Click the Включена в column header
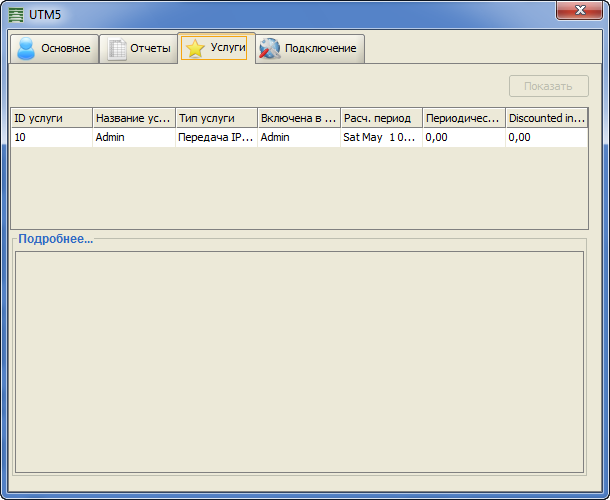The image size is (610, 500). coord(298,118)
